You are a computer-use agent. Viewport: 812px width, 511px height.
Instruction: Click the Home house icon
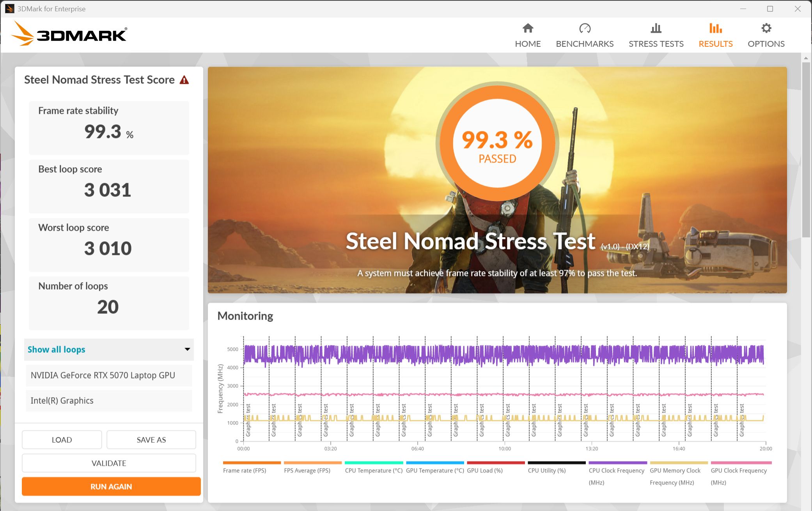coord(528,28)
